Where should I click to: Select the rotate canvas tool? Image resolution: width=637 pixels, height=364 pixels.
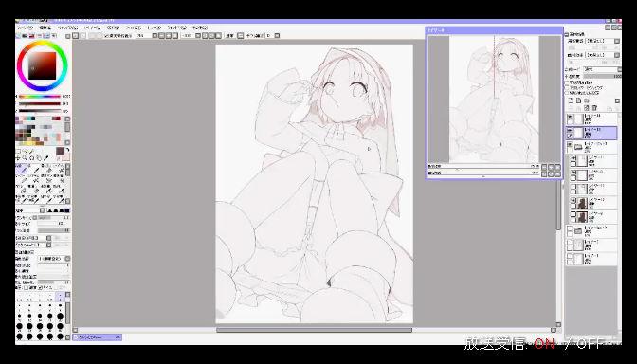coord(32,158)
